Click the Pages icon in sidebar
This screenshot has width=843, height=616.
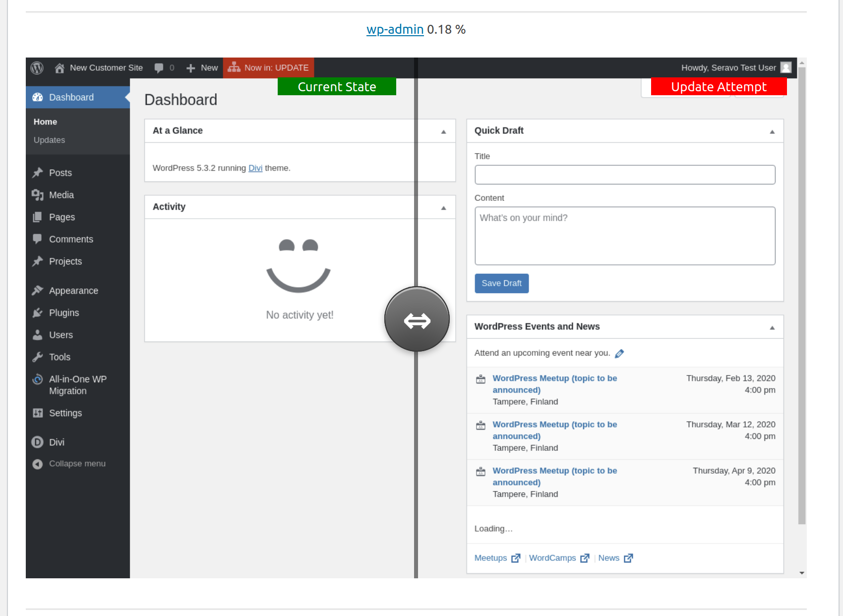[x=38, y=217]
